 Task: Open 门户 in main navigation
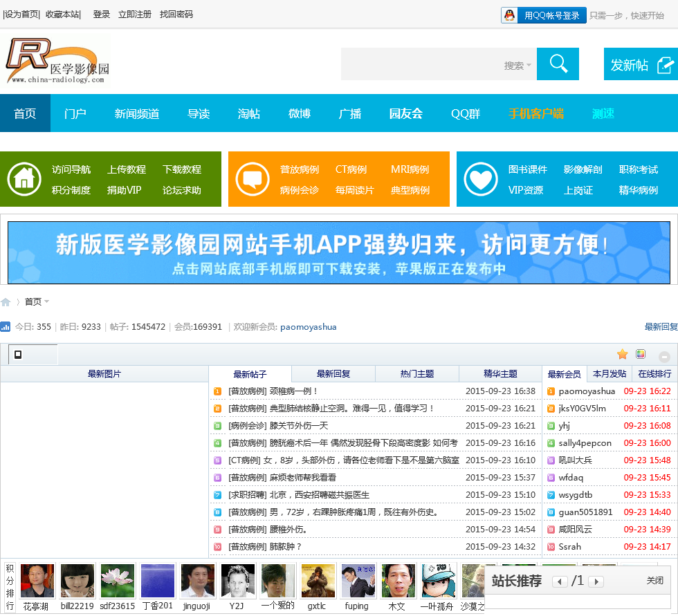point(75,113)
